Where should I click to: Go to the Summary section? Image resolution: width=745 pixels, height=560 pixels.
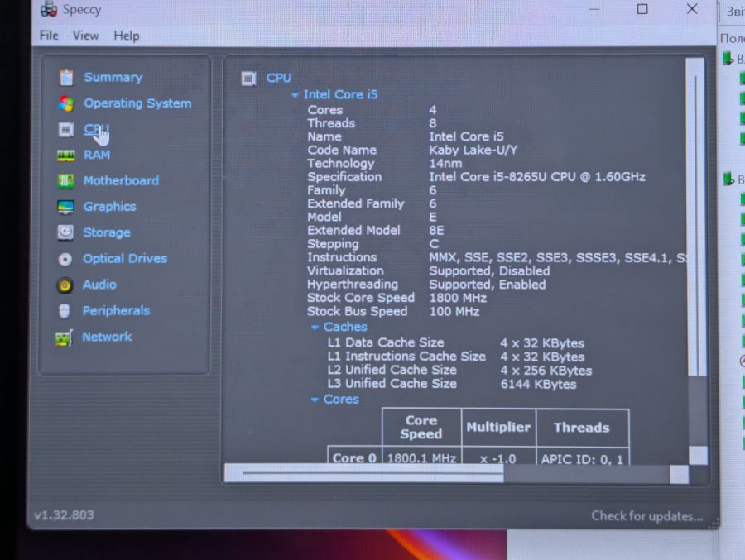point(113,78)
